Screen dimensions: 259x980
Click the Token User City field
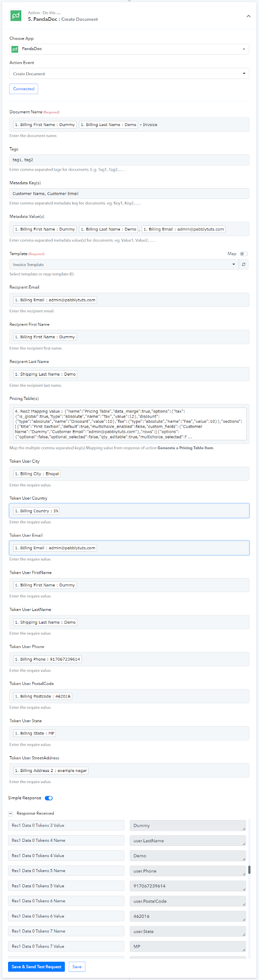pyautogui.click(x=129, y=474)
